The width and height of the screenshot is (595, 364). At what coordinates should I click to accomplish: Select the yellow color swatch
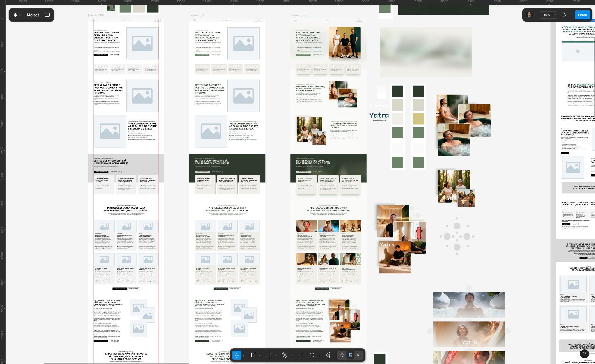pos(418,119)
